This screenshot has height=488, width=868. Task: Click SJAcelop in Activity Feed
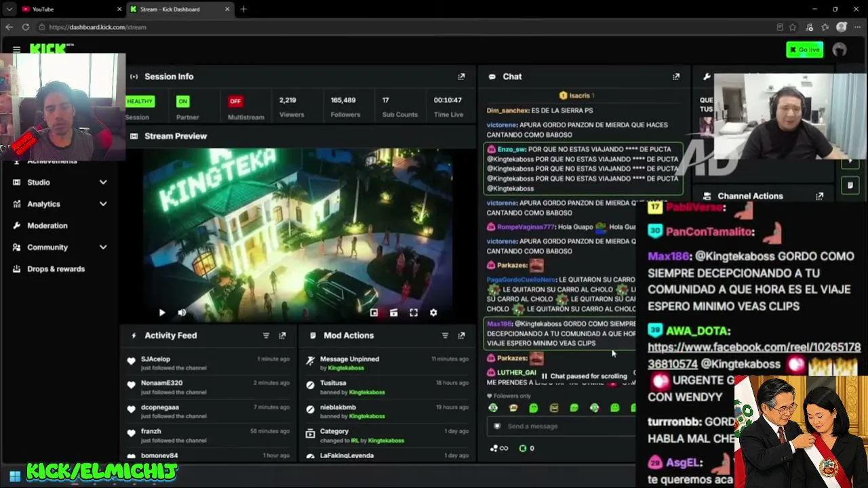click(x=155, y=359)
